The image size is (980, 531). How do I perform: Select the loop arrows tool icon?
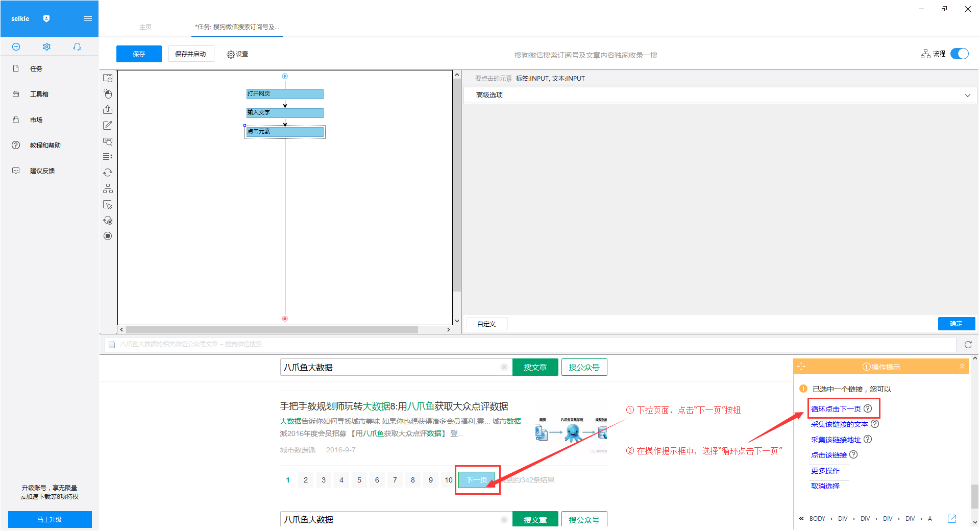[108, 173]
